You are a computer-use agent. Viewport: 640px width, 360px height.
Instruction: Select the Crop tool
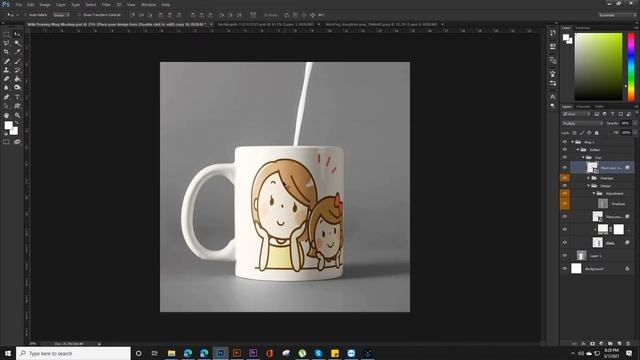coord(7,52)
